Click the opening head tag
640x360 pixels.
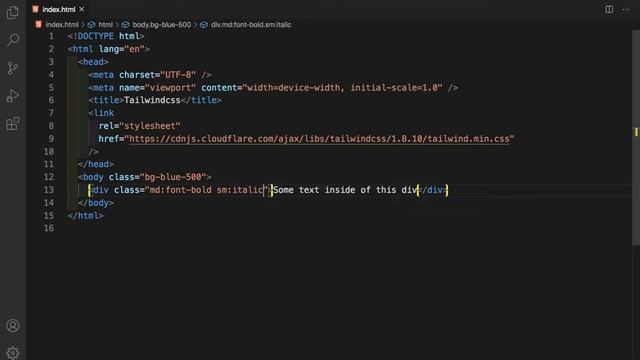click(93, 62)
